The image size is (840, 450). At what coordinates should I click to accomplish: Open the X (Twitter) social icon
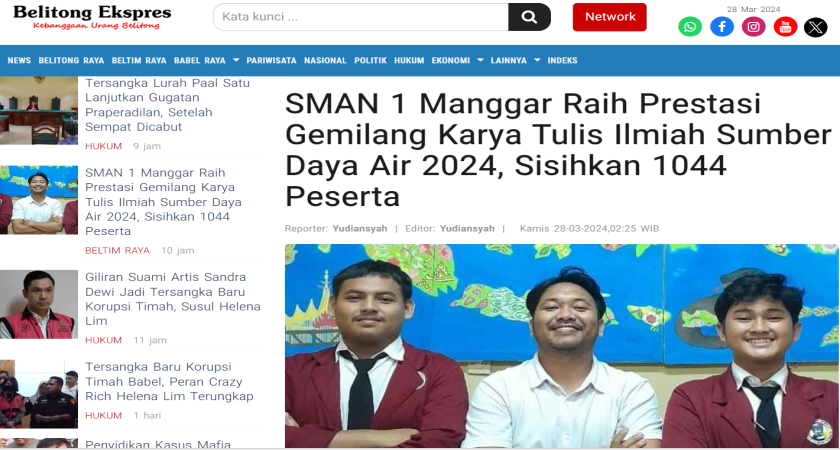(x=815, y=27)
